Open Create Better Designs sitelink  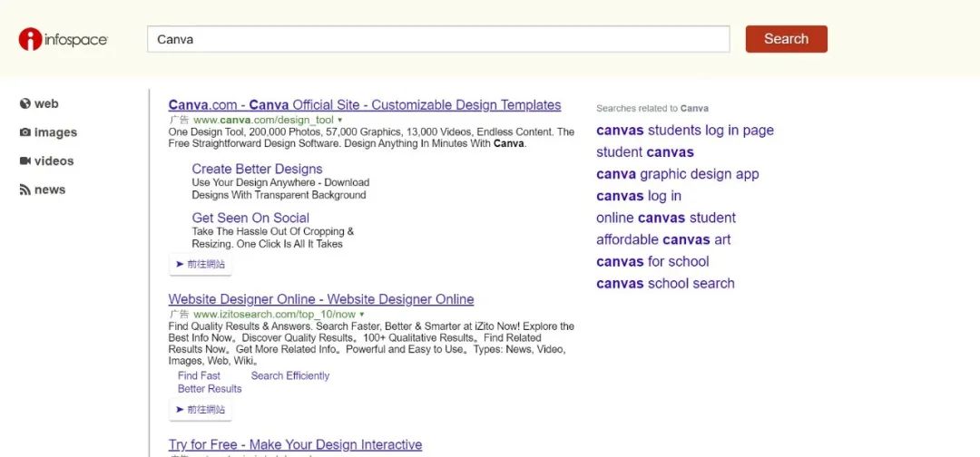(x=257, y=170)
